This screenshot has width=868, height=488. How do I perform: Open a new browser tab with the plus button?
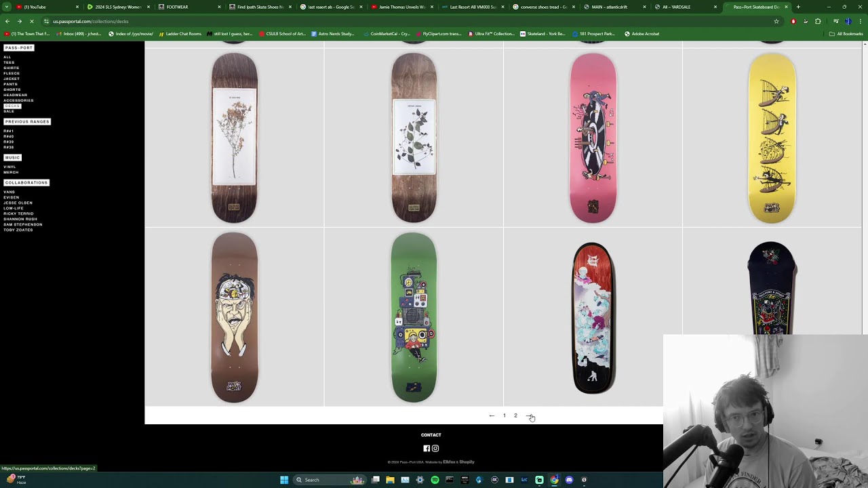pos(798,7)
